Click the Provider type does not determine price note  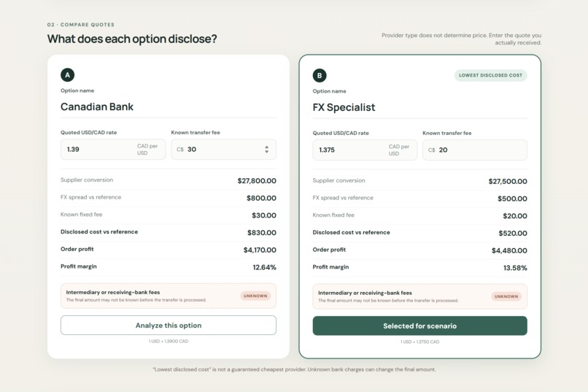point(461,39)
